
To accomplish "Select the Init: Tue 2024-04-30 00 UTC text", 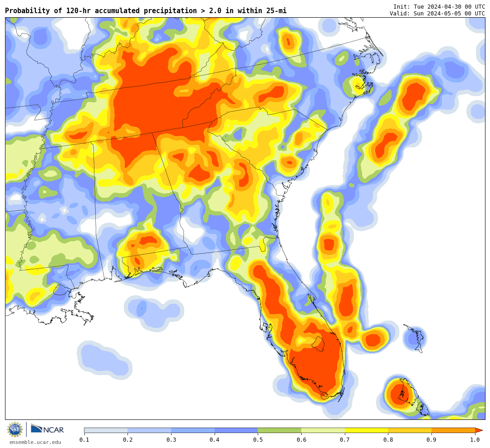I will pyautogui.click(x=439, y=6).
